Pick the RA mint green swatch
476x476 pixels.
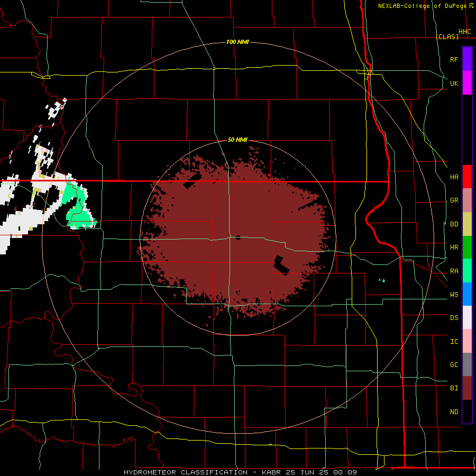pyautogui.click(x=467, y=271)
